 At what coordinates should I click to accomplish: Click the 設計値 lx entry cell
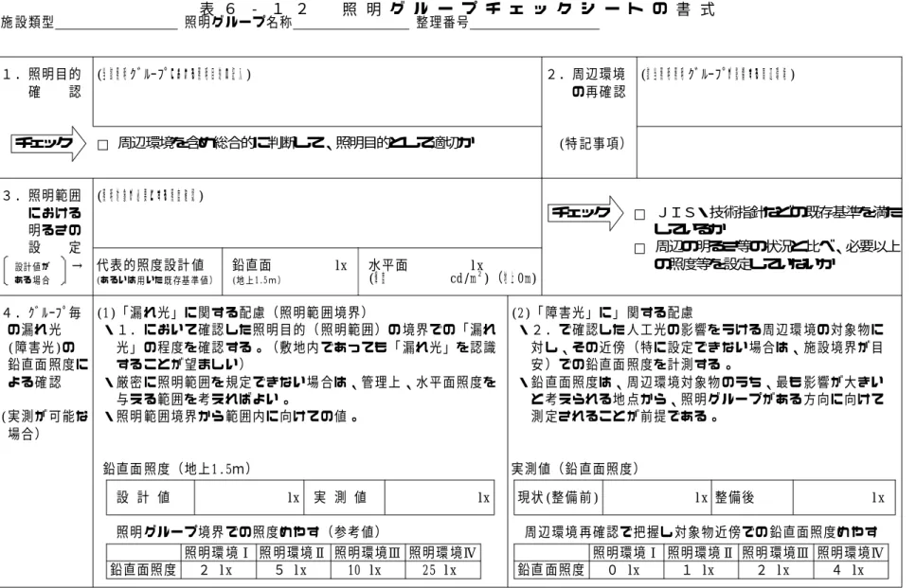pyautogui.click(x=248, y=497)
